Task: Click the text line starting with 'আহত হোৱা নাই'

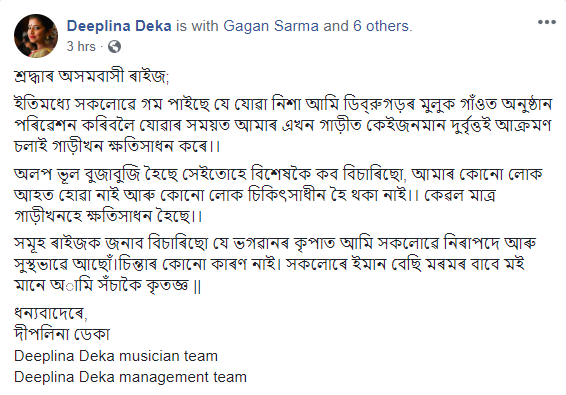Action: click(254, 195)
